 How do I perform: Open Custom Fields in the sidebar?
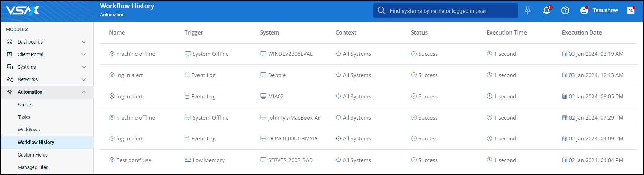tap(33, 155)
